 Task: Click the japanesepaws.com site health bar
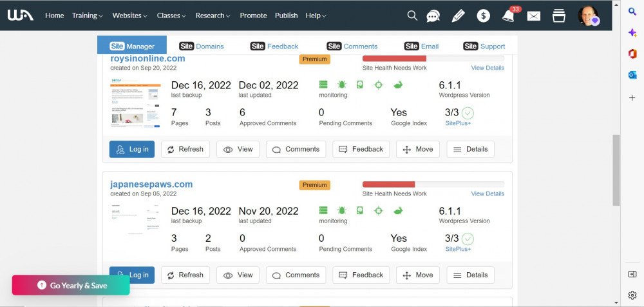(433, 184)
